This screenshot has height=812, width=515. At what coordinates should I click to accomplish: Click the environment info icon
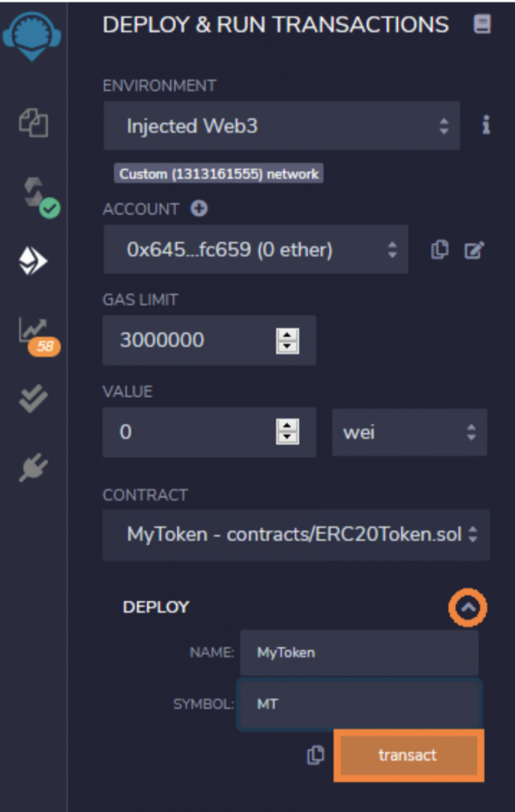tap(486, 125)
